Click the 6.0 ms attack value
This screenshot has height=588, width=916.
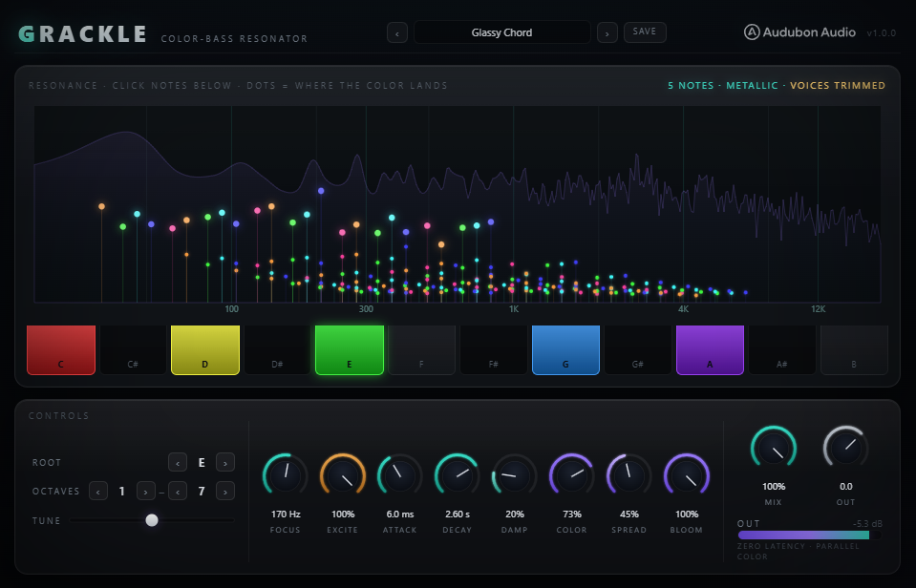tap(400, 514)
